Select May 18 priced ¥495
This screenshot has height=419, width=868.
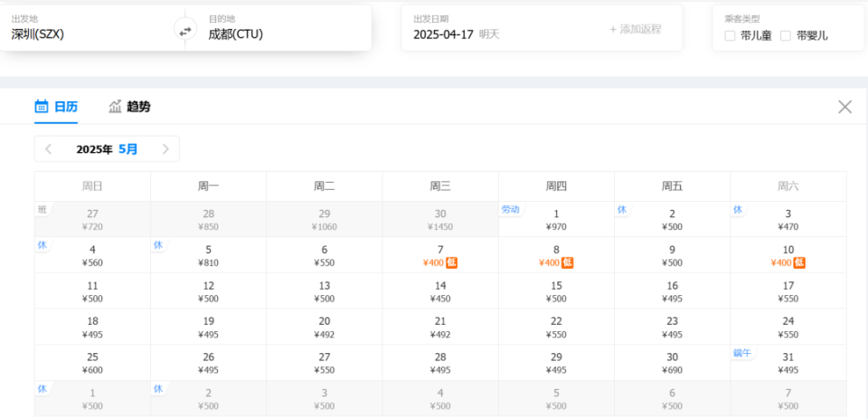click(x=92, y=327)
